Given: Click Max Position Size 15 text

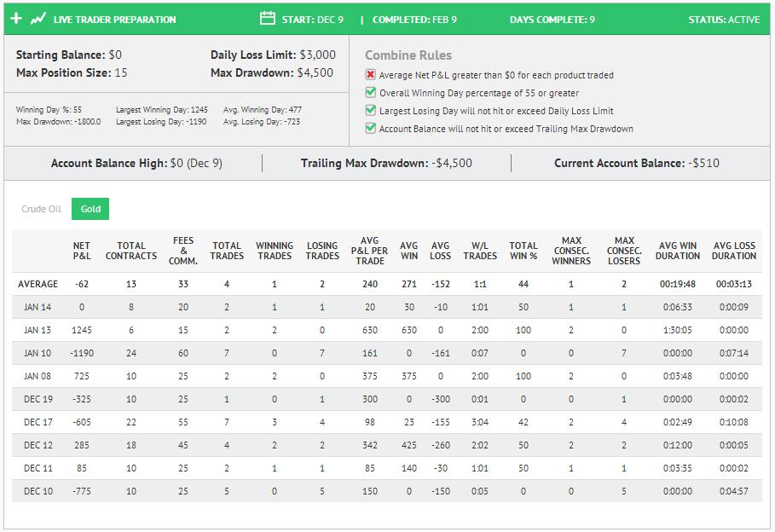Looking at the screenshot, I should [72, 72].
